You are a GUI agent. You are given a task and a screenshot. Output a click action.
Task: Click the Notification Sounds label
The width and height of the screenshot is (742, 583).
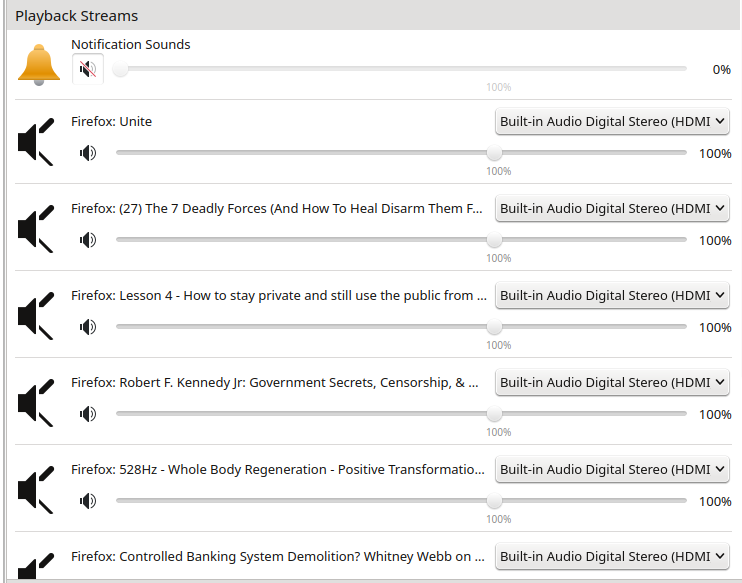(x=131, y=44)
